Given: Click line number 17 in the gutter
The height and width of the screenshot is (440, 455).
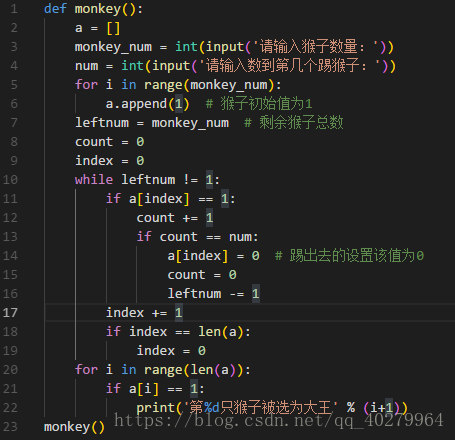Looking at the screenshot, I should (x=10, y=313).
